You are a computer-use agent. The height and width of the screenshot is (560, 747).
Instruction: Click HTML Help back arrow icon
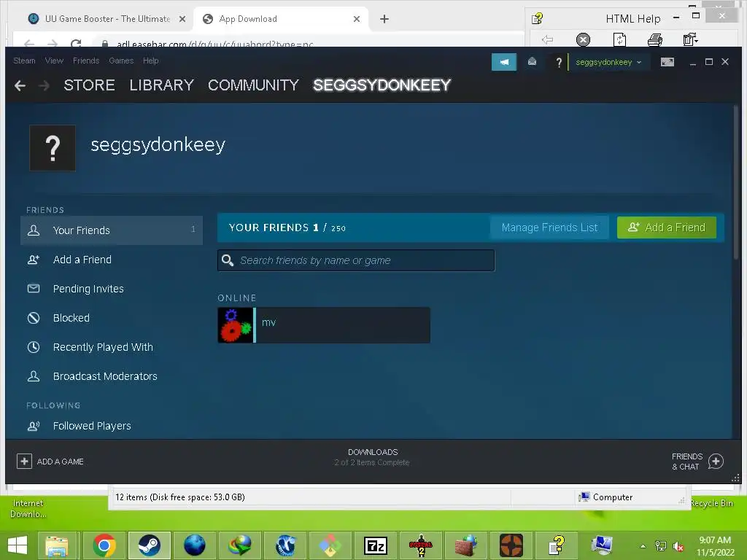pyautogui.click(x=547, y=39)
